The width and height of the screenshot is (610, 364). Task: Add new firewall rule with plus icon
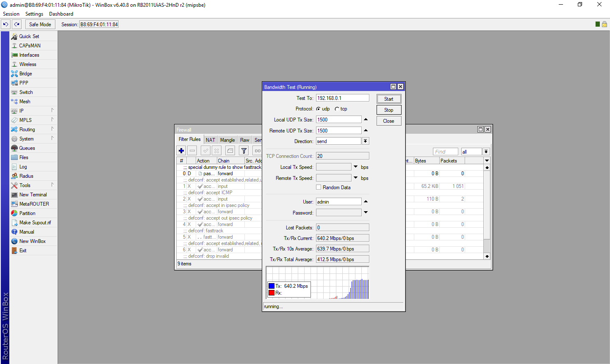pyautogui.click(x=181, y=151)
